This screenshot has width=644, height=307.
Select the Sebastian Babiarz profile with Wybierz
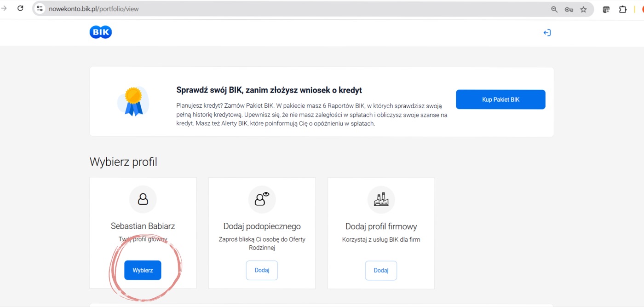[143, 270]
